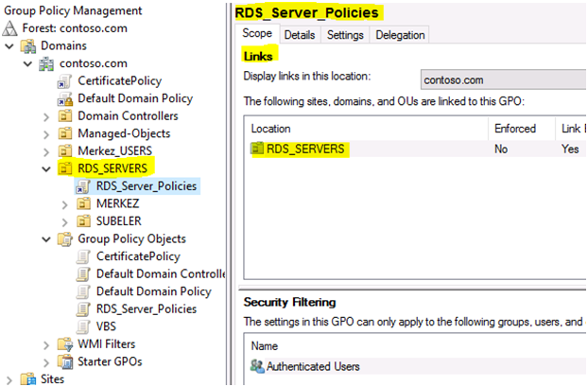Click the RDS_Server_Policies pane title
Image resolution: width=588 pixels, height=387 pixels.
tap(306, 12)
